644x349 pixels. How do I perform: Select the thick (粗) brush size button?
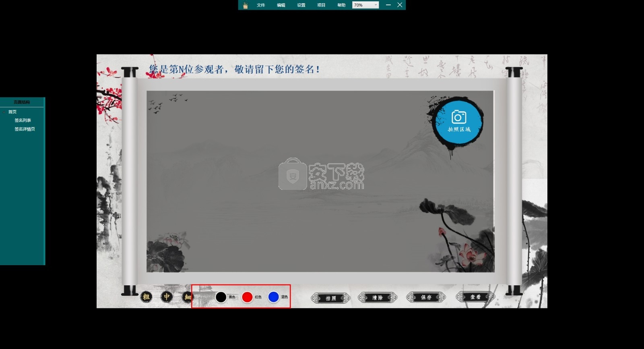click(146, 297)
